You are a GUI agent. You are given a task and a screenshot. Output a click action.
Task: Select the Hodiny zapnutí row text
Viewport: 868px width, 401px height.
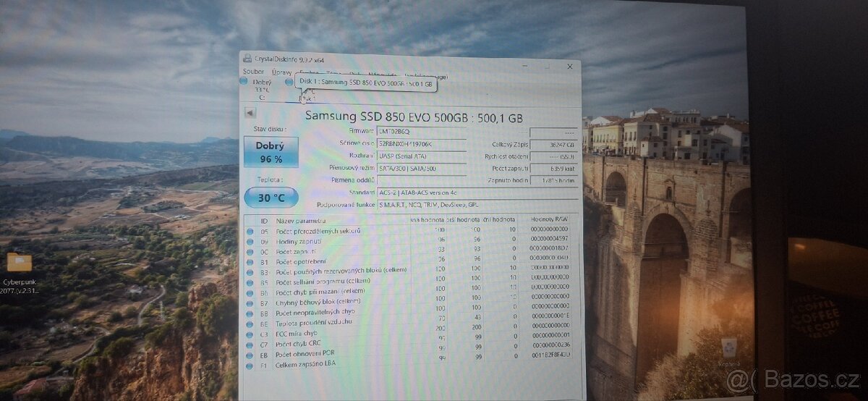(x=299, y=240)
